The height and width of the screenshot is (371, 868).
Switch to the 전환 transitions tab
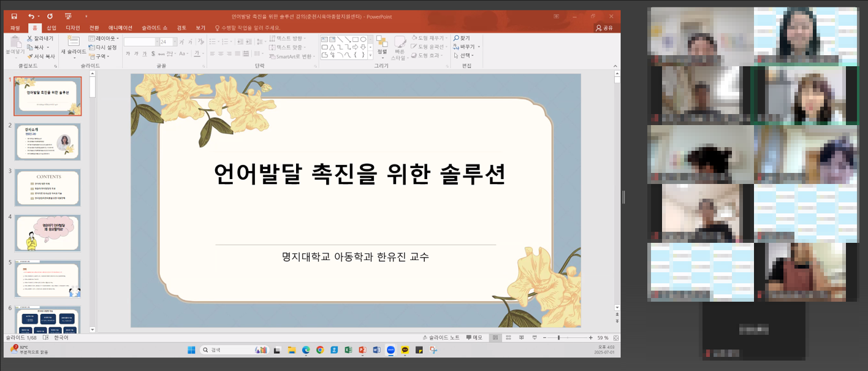coord(94,28)
